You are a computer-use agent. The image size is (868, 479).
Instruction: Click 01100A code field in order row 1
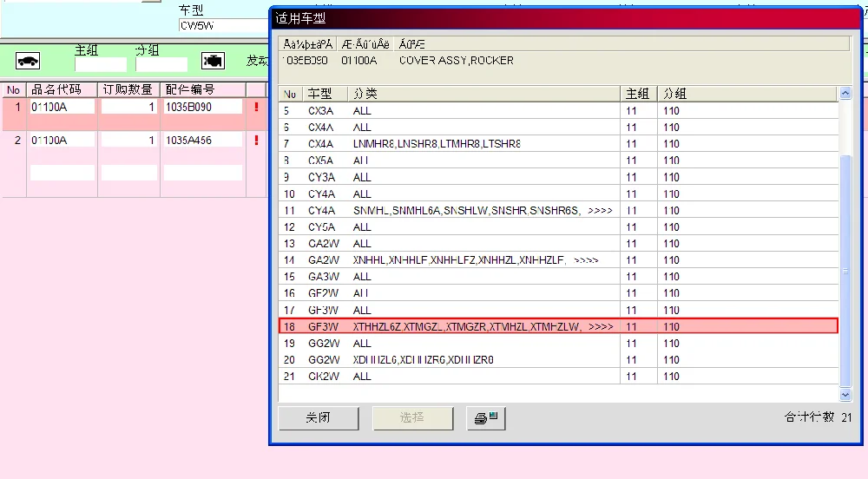tap(62, 107)
